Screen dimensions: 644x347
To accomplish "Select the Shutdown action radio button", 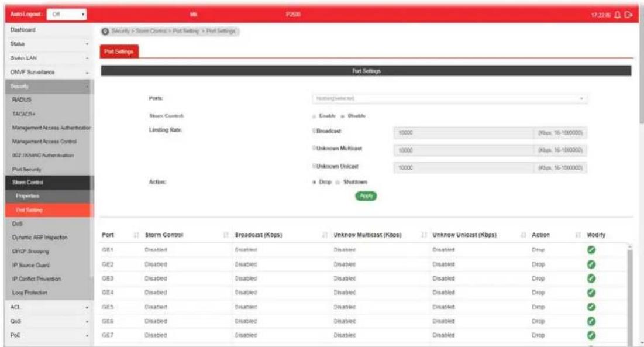I will (338, 182).
